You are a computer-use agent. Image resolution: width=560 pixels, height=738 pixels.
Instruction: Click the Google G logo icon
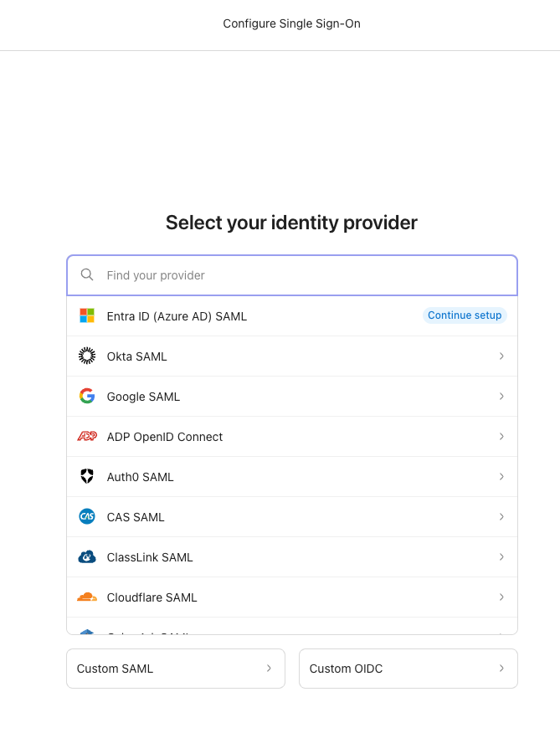[87, 396]
